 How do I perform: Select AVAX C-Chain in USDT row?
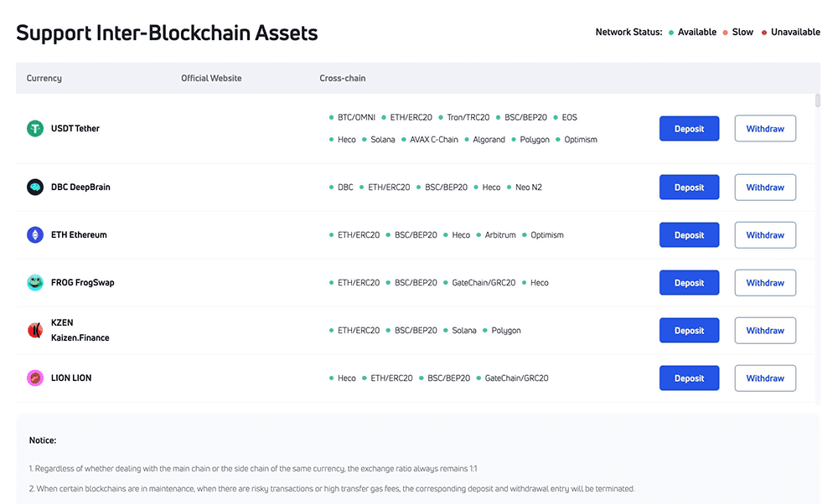point(430,139)
